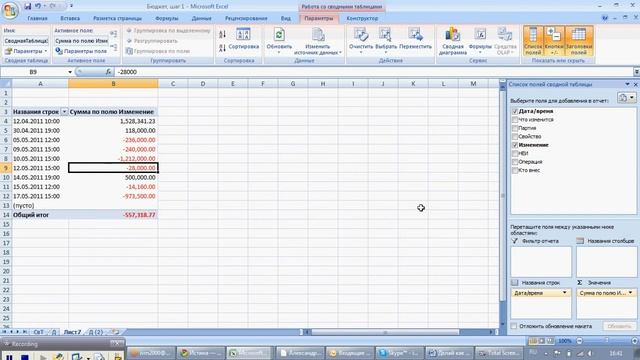Click the Параметры поля field settings icon
The height and width of the screenshot is (360, 640).
(59, 51)
